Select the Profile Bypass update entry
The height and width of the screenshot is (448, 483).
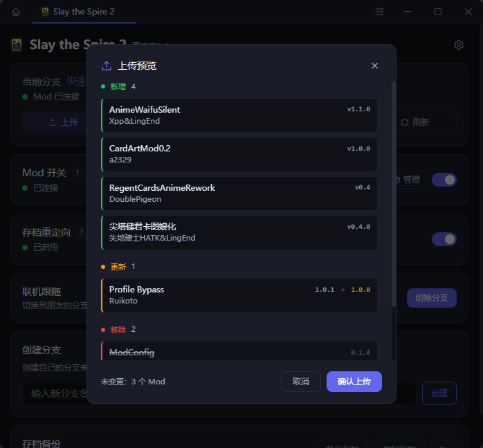click(x=239, y=295)
